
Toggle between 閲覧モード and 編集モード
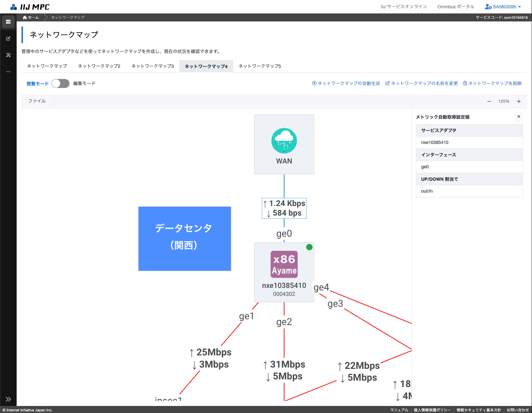[60, 83]
